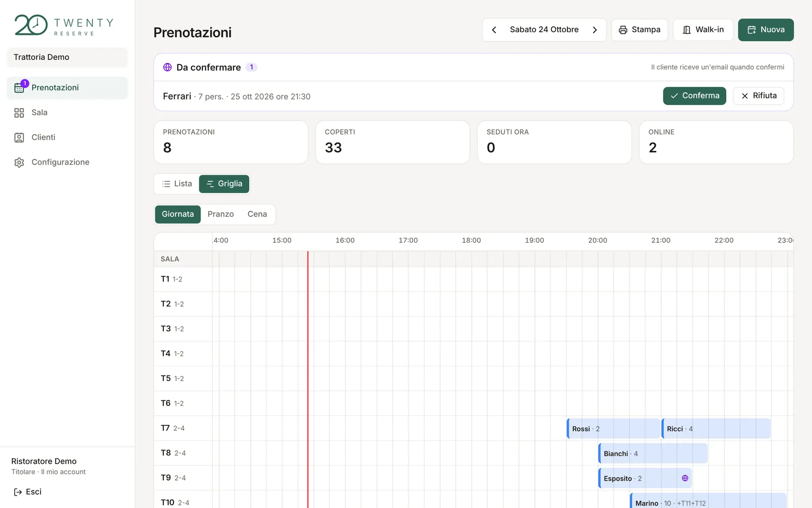Screen dimensions: 812x508
Task: Open Prenotazioni in the sidebar
Action: pyautogui.click(x=67, y=88)
